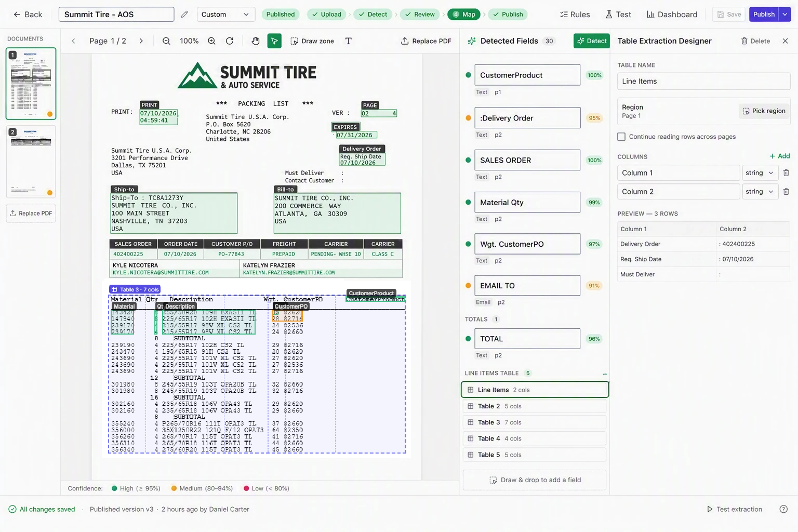Zoom in on the document
Screen dimensions: 798x532
pyautogui.click(x=211, y=41)
